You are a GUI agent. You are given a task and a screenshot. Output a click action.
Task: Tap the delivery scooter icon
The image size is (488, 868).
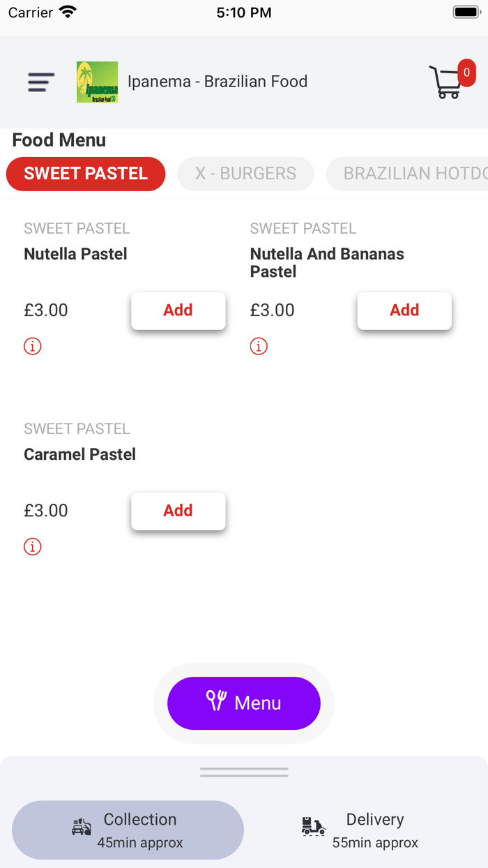point(313,827)
